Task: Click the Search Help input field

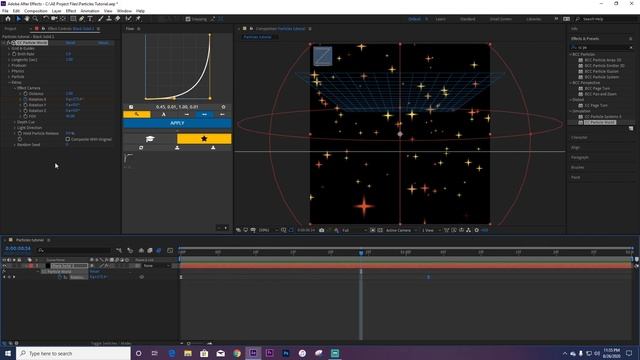Action: (607, 19)
